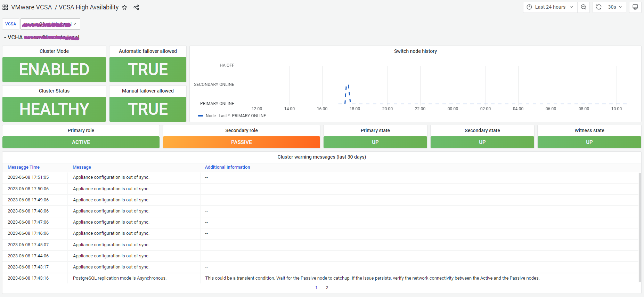The width and height of the screenshot is (644, 297).
Task: Open the Secondary state panel title
Action: [x=482, y=130]
